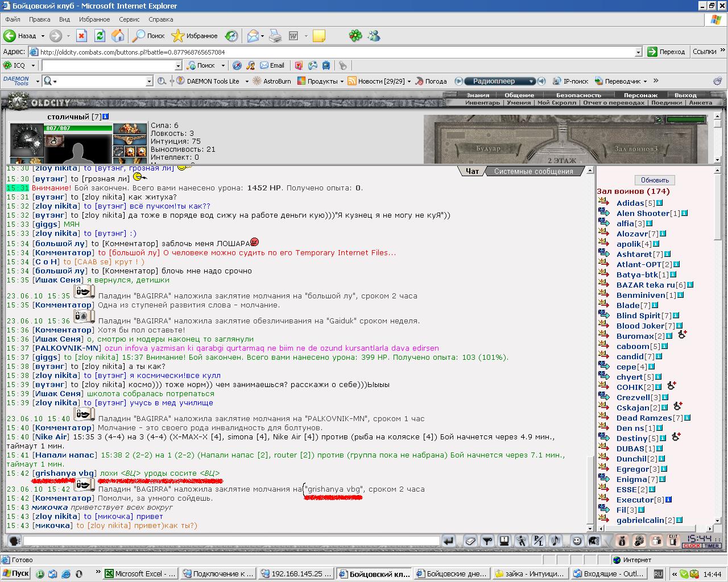
Task: Toggle the CLOCK mode label
Action: 692,546
